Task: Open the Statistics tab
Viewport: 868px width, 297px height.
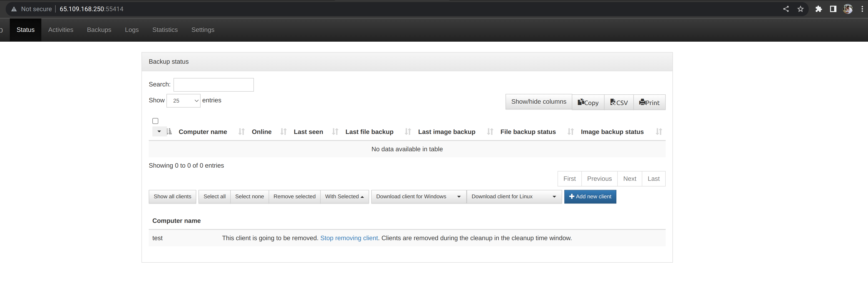Action: pos(165,30)
